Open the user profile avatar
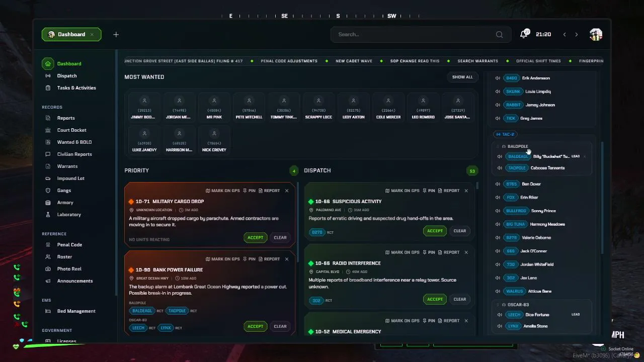 596,34
